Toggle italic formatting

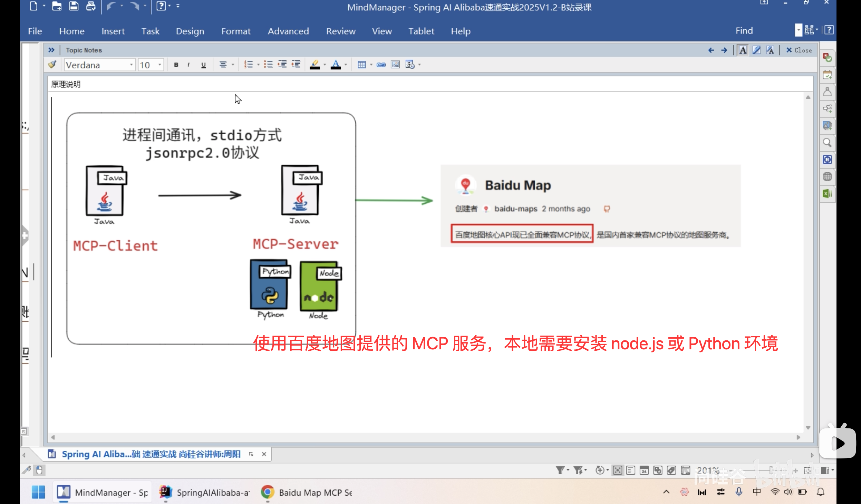pyautogui.click(x=188, y=65)
